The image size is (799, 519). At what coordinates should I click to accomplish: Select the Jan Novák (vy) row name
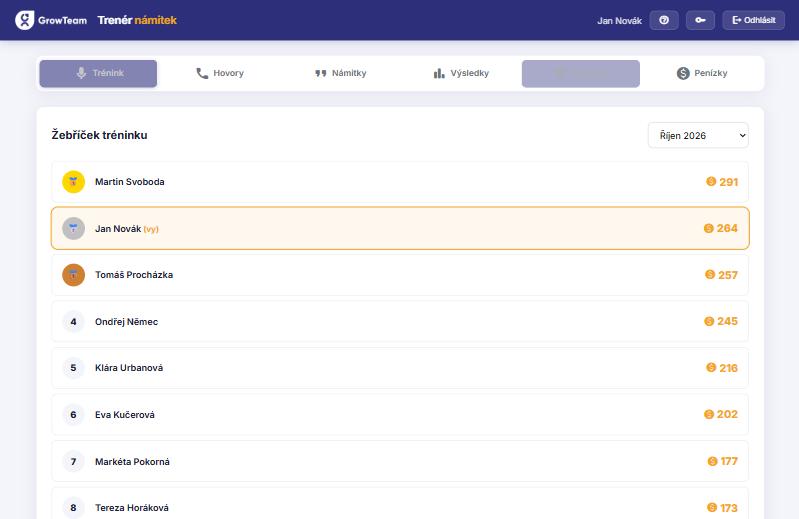[127, 229]
